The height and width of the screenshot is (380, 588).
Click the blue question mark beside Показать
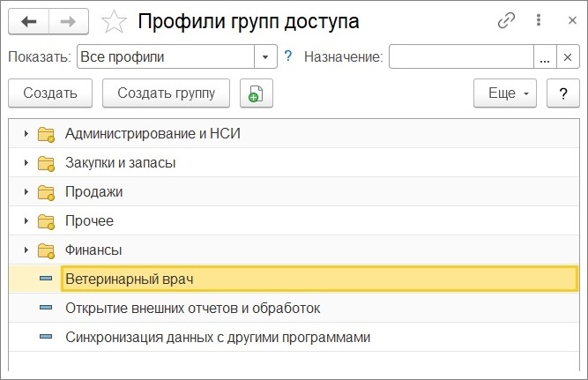[x=287, y=56]
